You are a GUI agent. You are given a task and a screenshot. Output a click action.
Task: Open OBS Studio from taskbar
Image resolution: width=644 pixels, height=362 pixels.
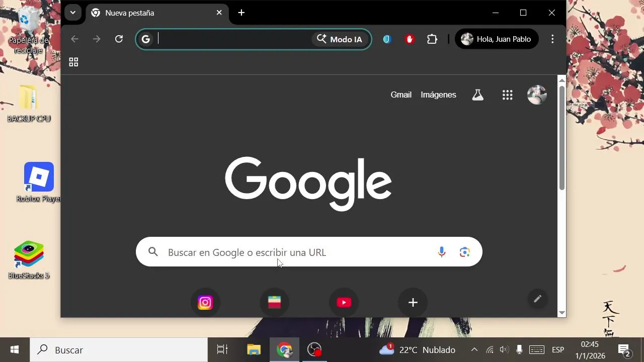(314, 349)
